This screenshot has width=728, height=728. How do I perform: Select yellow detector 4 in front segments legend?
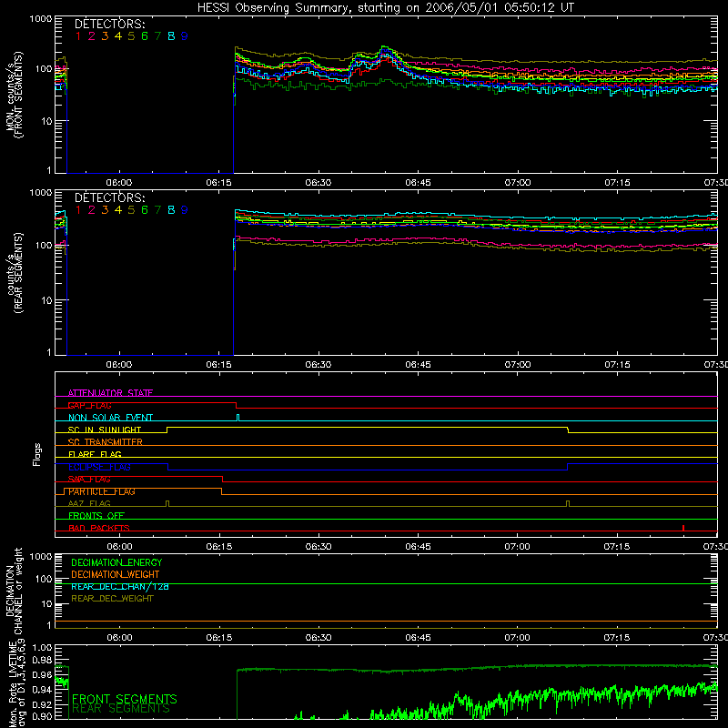pyautogui.click(x=118, y=36)
